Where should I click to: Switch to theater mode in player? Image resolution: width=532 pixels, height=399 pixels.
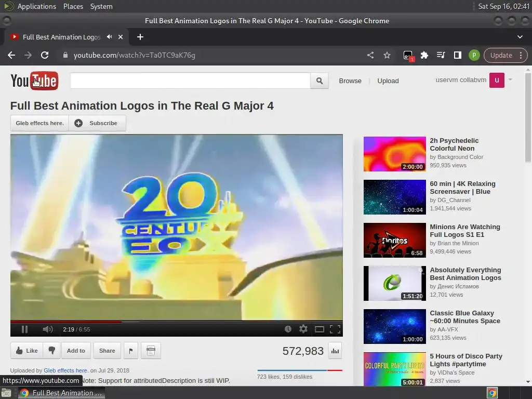click(320, 329)
